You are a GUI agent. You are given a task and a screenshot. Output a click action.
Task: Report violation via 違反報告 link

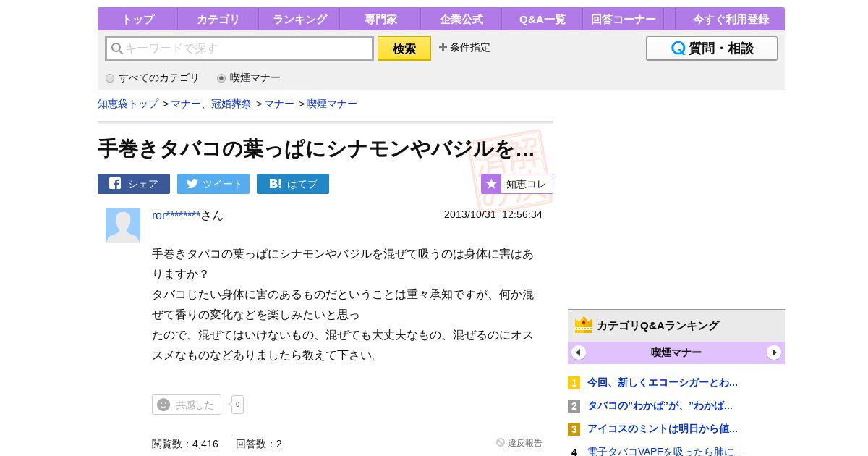pos(525,443)
